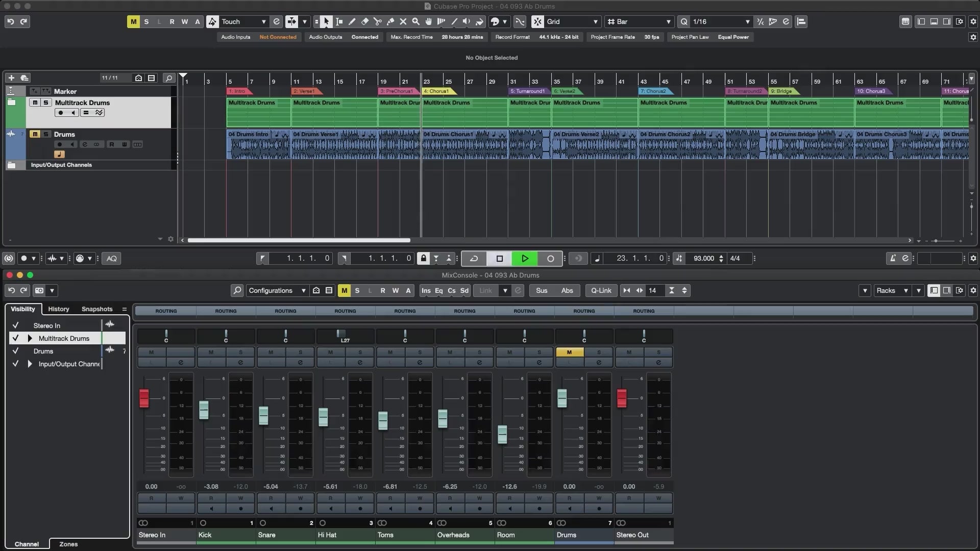Click the Stop transport button
The image size is (980, 551).
pyautogui.click(x=500, y=258)
